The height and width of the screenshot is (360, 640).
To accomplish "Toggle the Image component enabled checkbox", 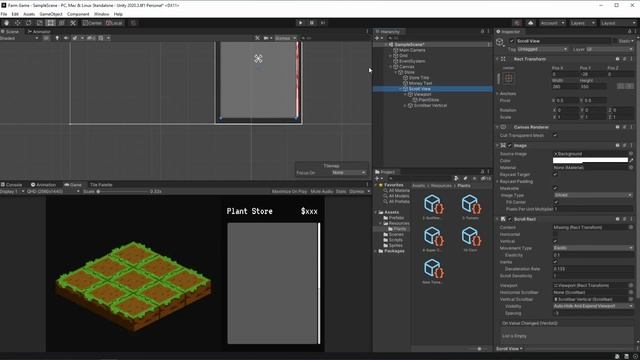I will (x=510, y=145).
